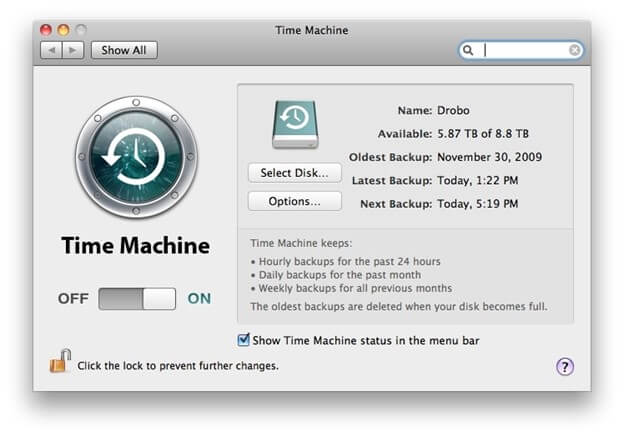Screen dimensions: 624x437
Task: Go forward with the right arrow button
Action: pos(73,50)
